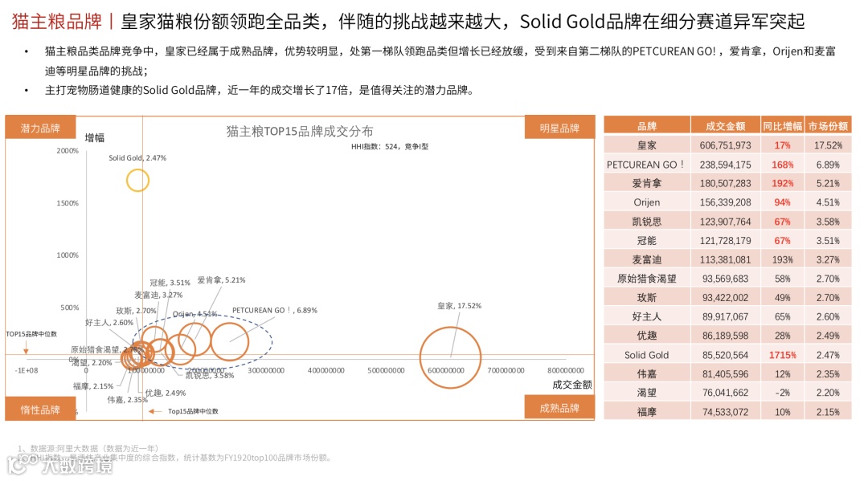The width and height of the screenshot is (868, 481).
Task: Select the Solid Gold yellow bubble
Action: click(x=138, y=180)
